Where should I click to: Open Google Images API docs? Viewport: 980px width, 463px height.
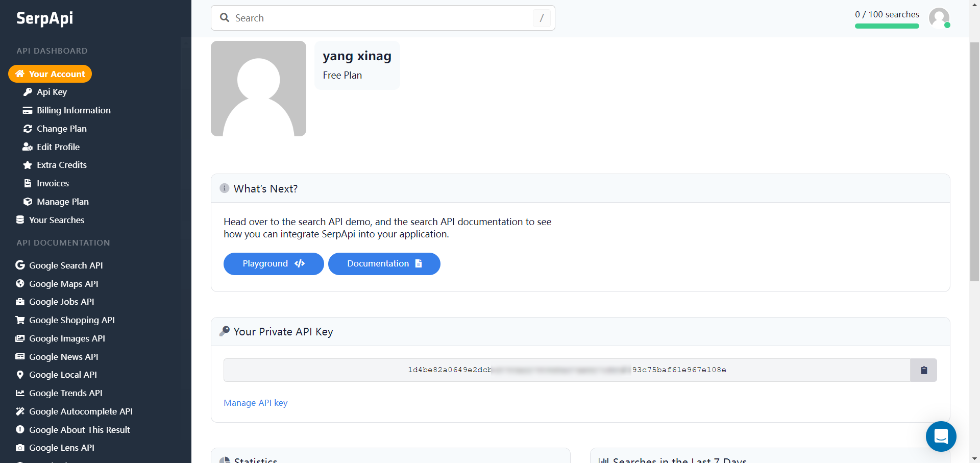(67, 338)
